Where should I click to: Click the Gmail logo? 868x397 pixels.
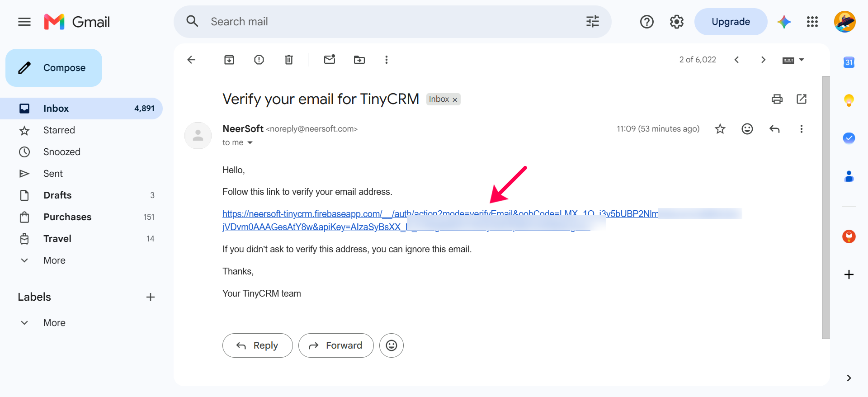77,22
